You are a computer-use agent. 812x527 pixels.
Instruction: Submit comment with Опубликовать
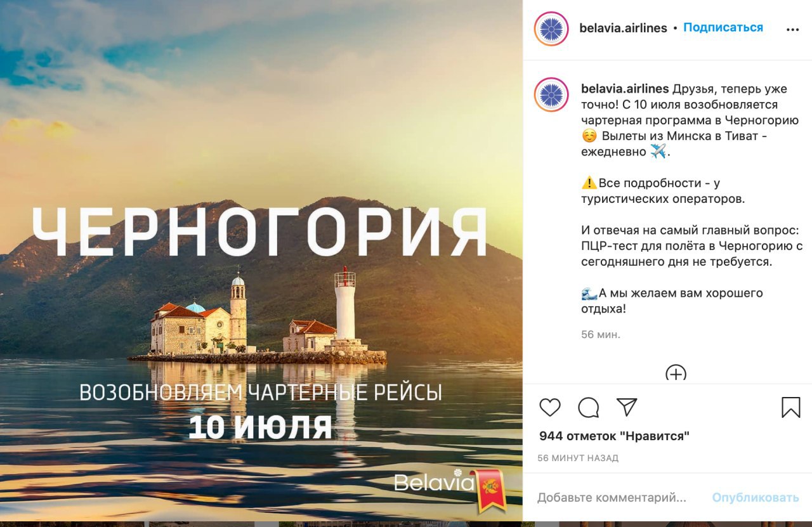click(755, 498)
